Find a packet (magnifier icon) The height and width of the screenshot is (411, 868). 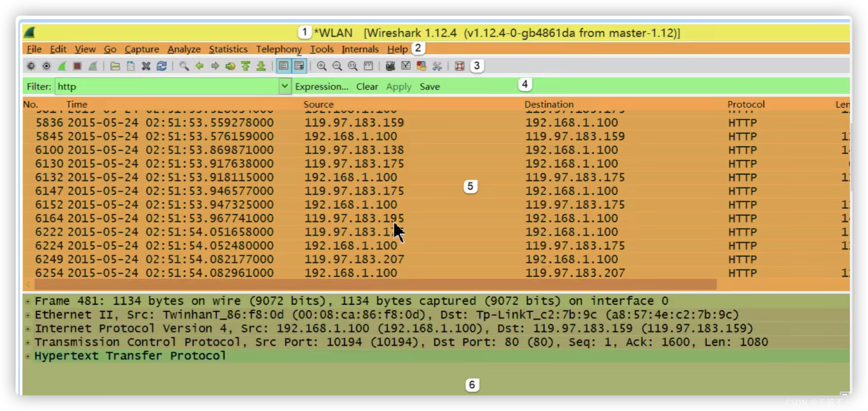[x=184, y=66]
